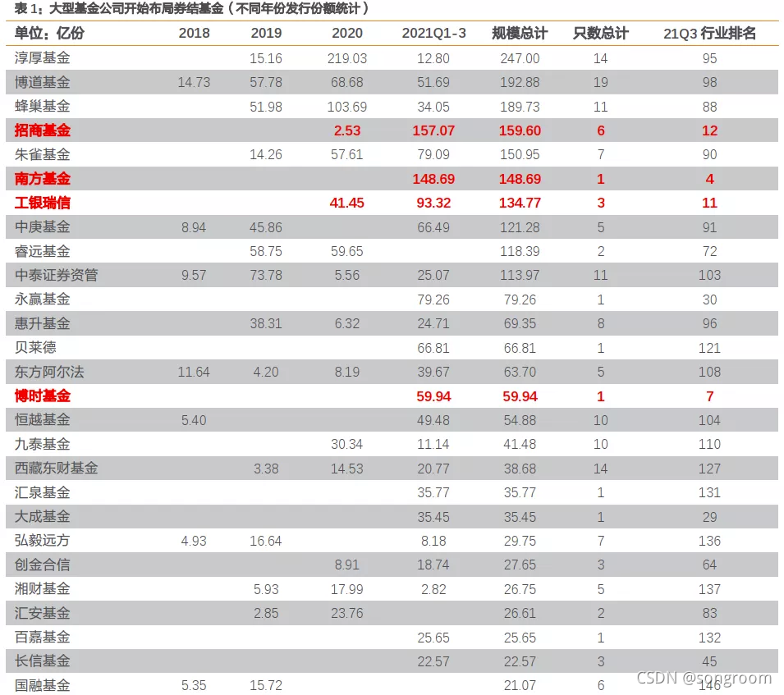784x695 pixels.
Task: Select the row label '中庚基金'
Action: [42, 226]
